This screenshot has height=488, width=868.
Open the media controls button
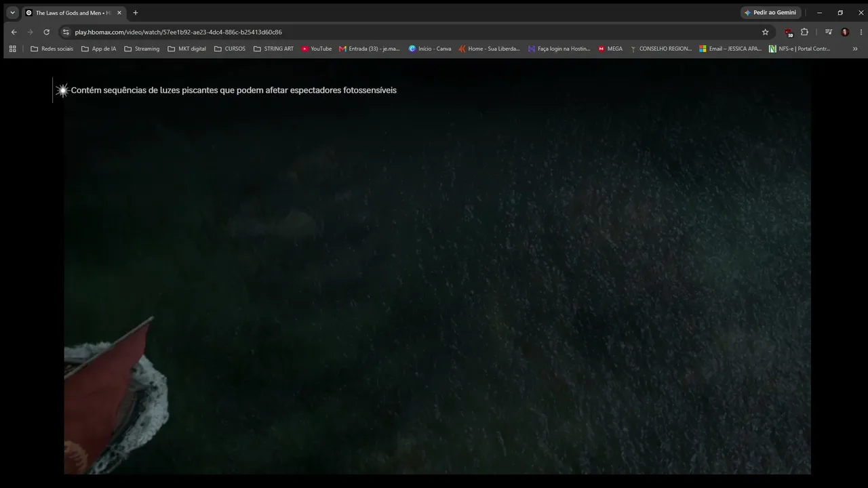(x=828, y=32)
